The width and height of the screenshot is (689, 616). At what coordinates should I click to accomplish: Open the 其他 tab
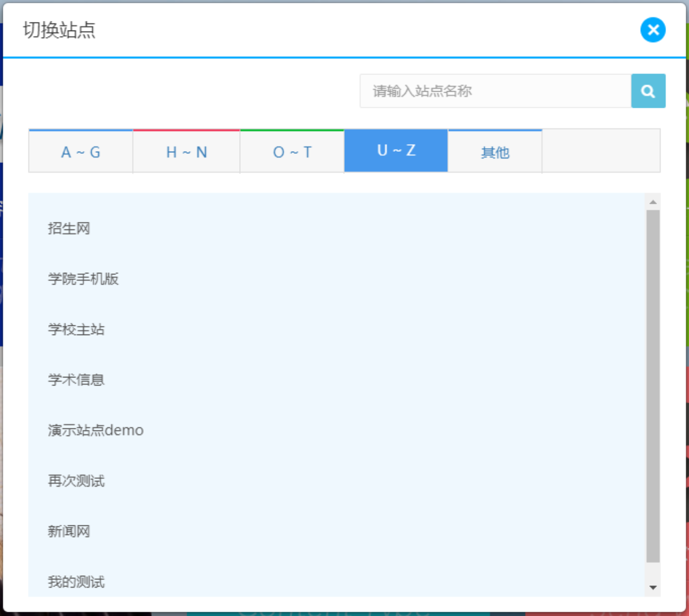pos(494,153)
